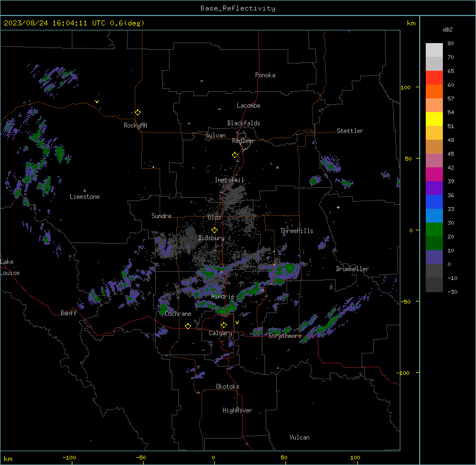Click the yellow V marker east of Calgary
Viewport: 476px width, 465px height.
pyautogui.click(x=237, y=323)
